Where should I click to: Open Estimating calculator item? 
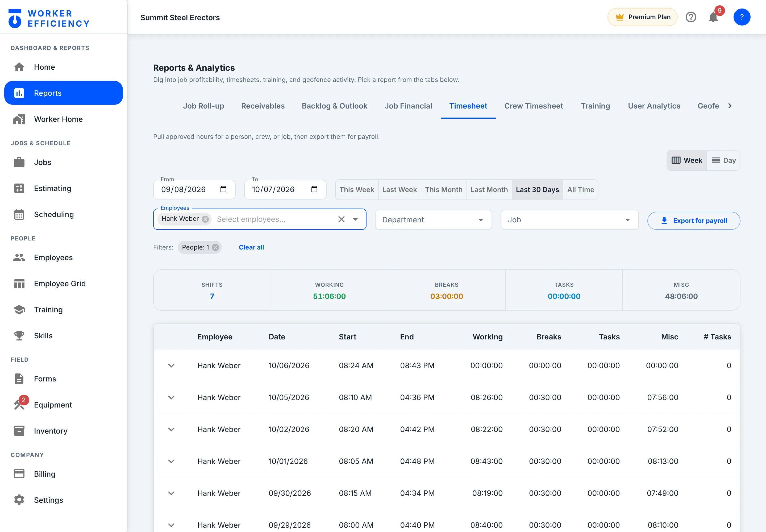[63, 188]
